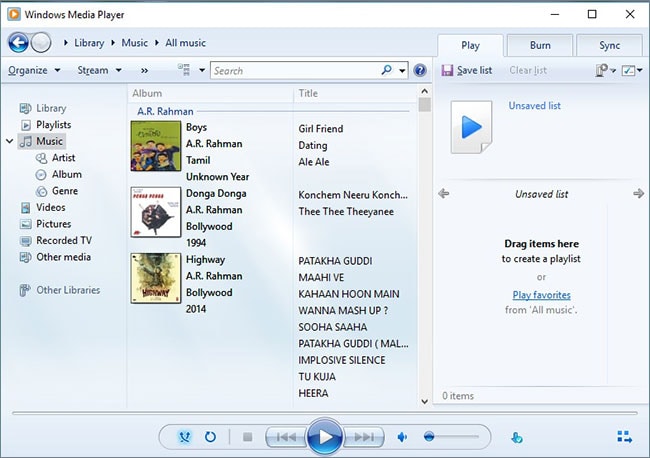
Task: Click the volume slider handle
Action: [429, 436]
